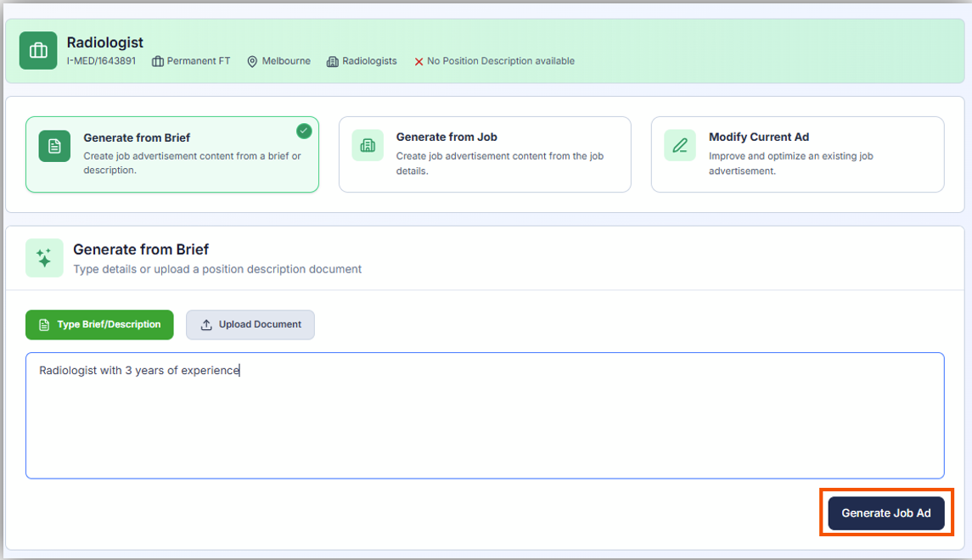
Task: Click the pencil icon in Modify Current Ad card
Action: 680,146
